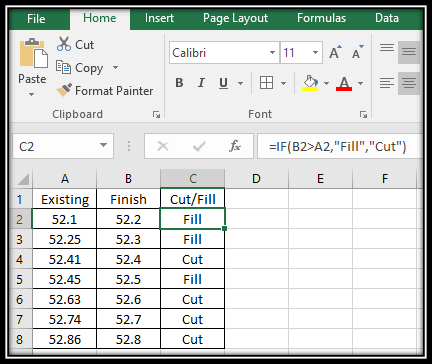
Task: Click the formula bar with IF formula
Action: 340,146
